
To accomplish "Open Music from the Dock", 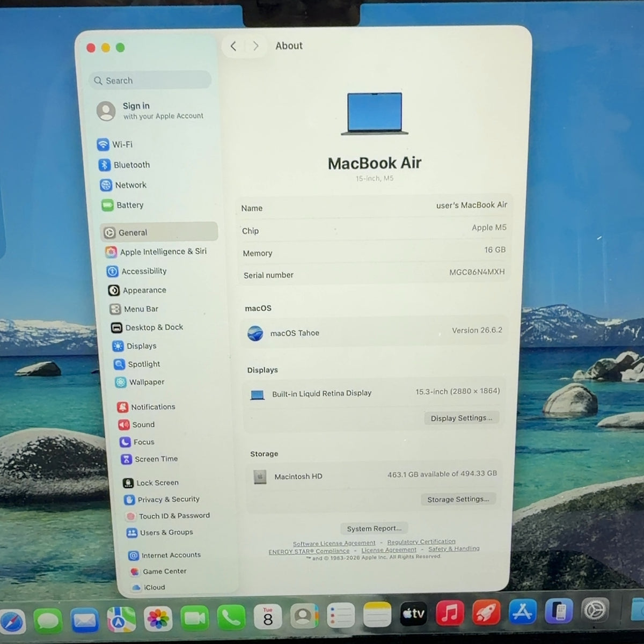I will 450,613.
